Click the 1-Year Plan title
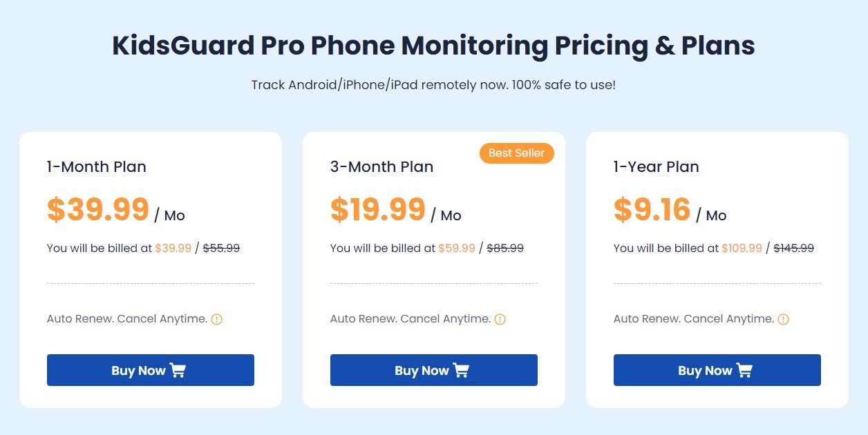This screenshot has width=868, height=435. tap(656, 166)
